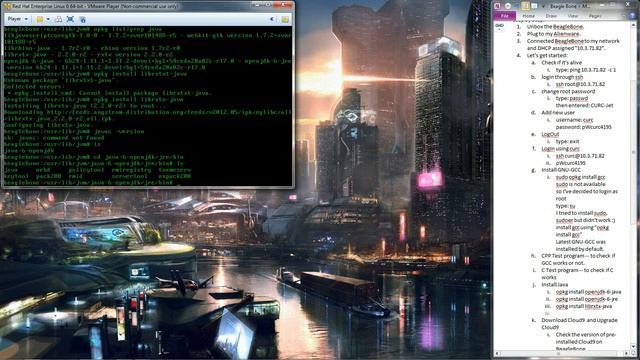
Task: Open the Customize Quick Access Toolbar dropdown
Action: (x=543, y=7)
